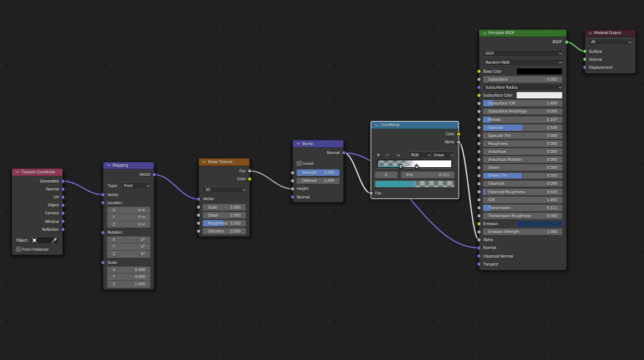Click the ColorRamp Pos value field

[427, 175]
